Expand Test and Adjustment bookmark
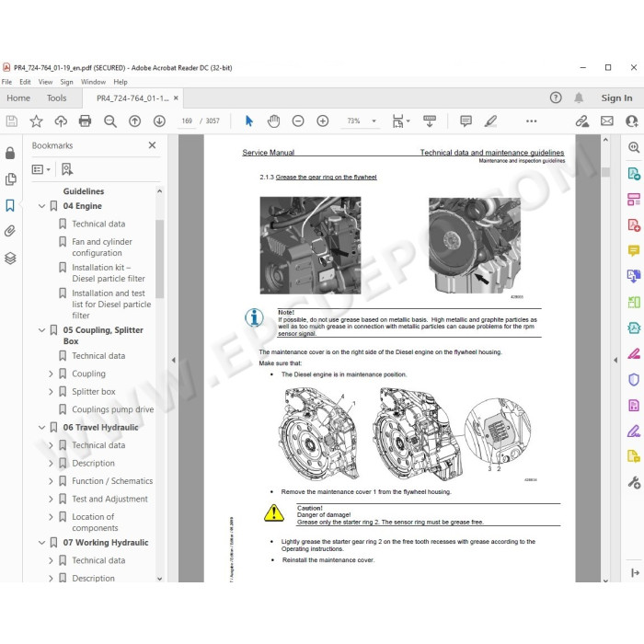Image resolution: width=644 pixels, height=644 pixels. 51,499
